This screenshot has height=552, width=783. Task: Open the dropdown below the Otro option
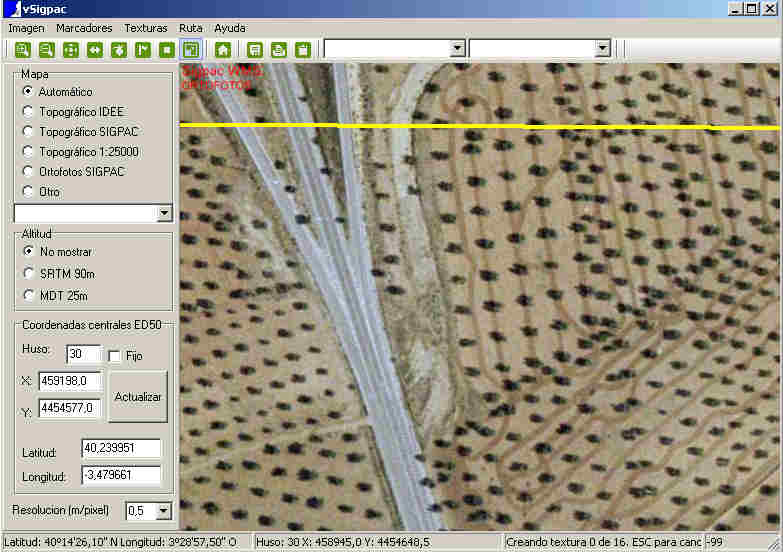[x=164, y=213]
